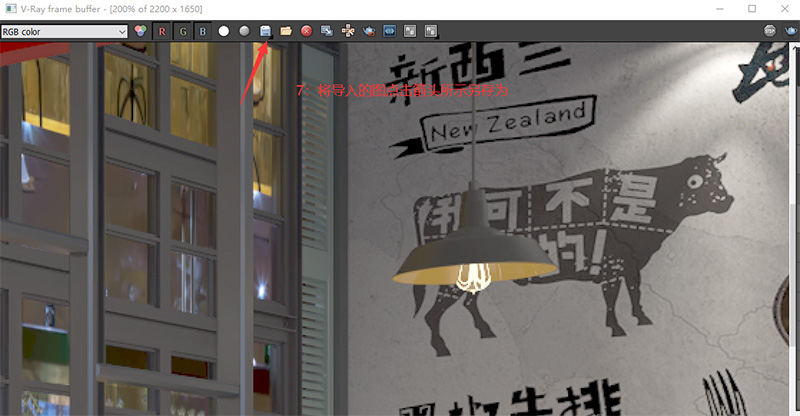800x416 pixels.
Task: Open the RGB color channel dropdown
Action: tap(65, 31)
